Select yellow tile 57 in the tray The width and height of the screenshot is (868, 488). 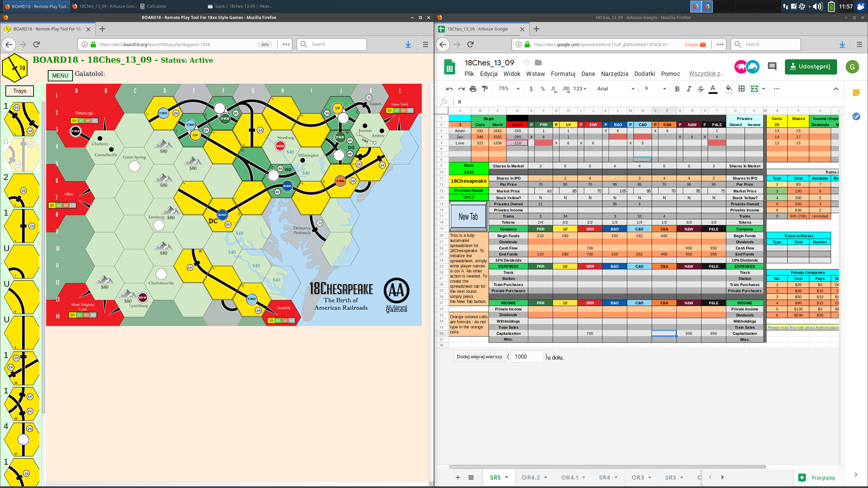pos(22,440)
